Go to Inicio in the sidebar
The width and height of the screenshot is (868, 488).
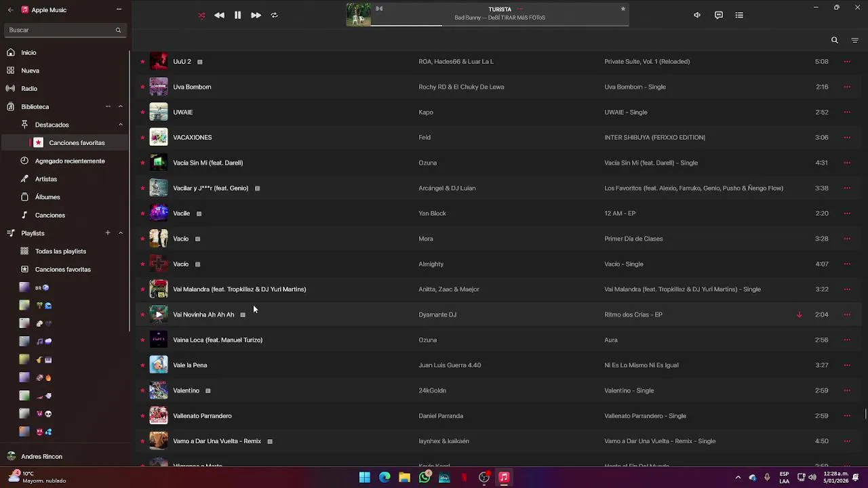click(x=28, y=52)
